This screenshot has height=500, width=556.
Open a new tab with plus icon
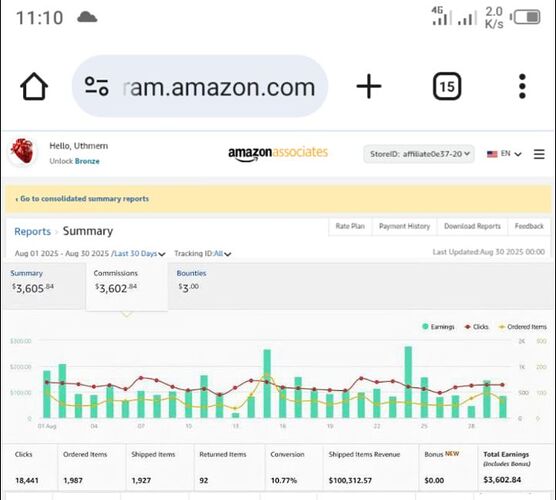pyautogui.click(x=369, y=86)
